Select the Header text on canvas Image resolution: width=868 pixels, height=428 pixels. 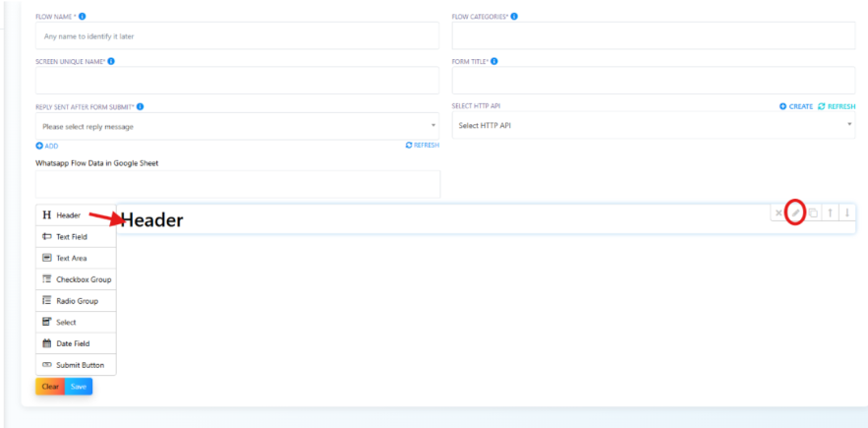click(151, 220)
